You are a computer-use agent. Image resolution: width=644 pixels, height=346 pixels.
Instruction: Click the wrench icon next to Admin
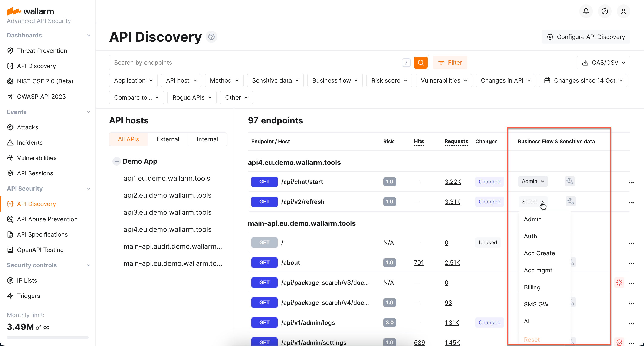(x=570, y=181)
